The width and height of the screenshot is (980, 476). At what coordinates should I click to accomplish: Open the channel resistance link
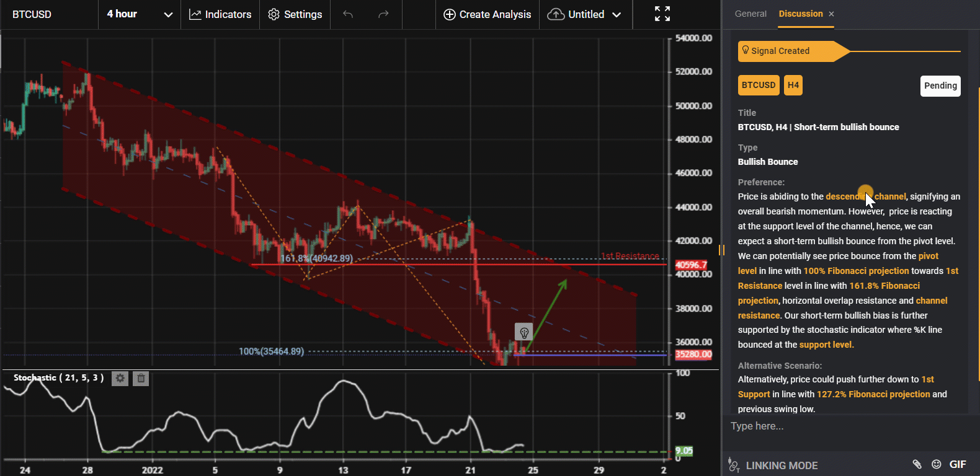click(x=842, y=308)
